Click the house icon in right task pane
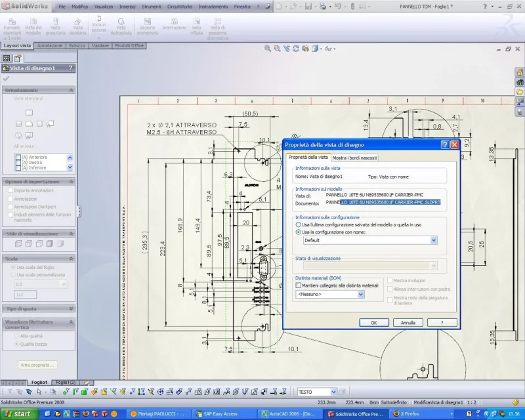This screenshot has height=420, width=525. click(520, 72)
